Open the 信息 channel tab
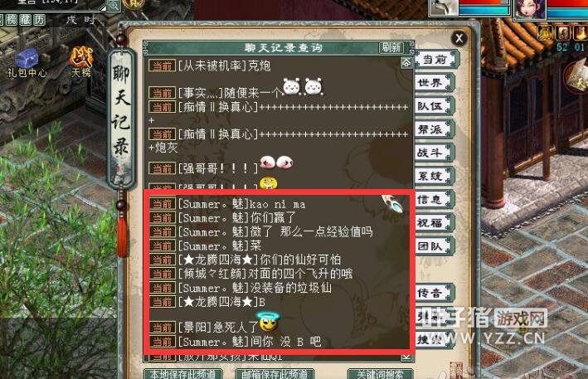The height and width of the screenshot is (379, 588). pyautogui.click(x=435, y=200)
